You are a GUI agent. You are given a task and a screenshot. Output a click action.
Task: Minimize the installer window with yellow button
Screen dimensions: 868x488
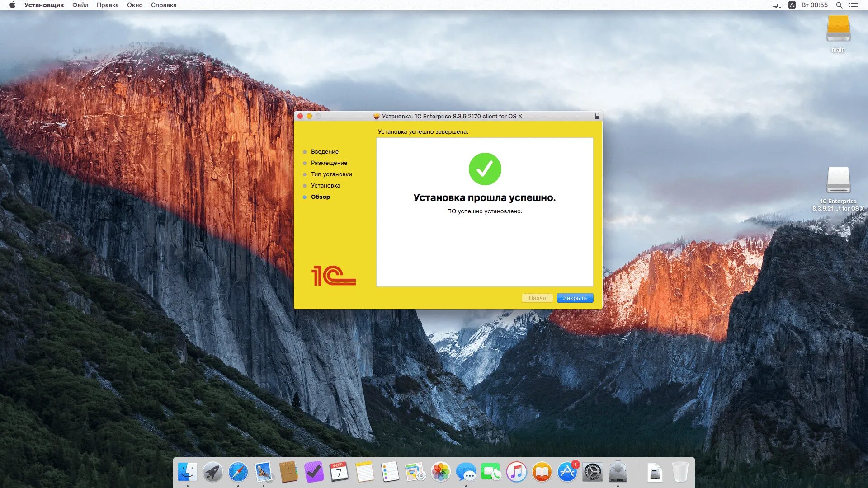tap(309, 116)
